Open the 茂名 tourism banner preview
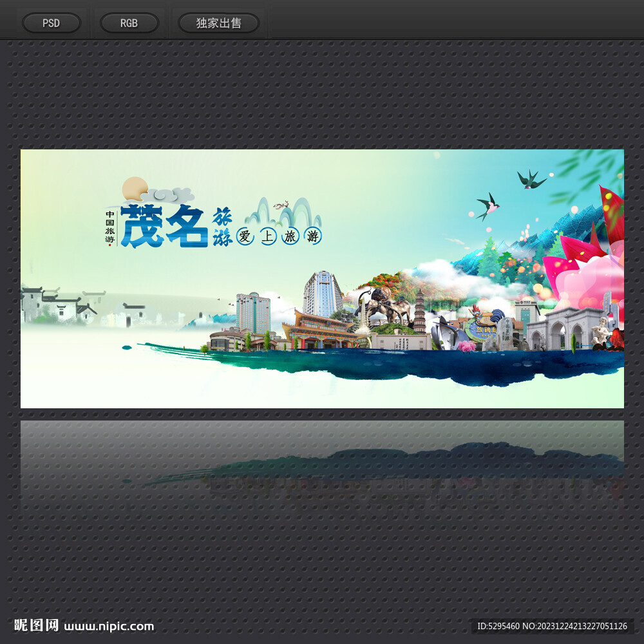This screenshot has width=644, height=644. pos(322,278)
